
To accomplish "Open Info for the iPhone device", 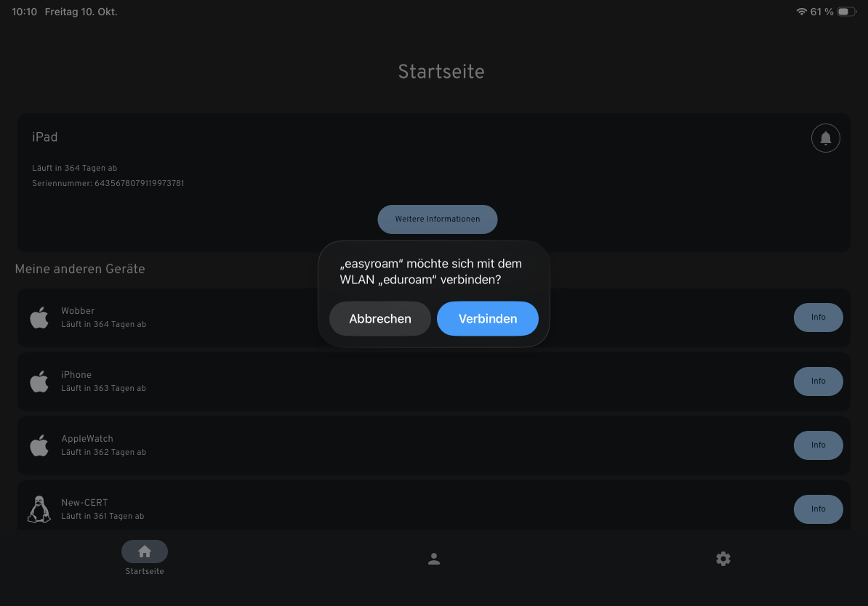I will click(818, 381).
